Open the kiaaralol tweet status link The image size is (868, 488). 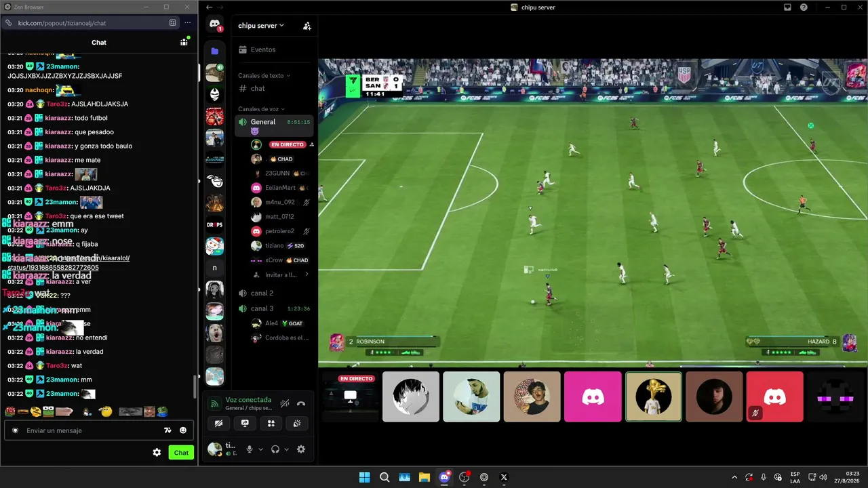click(x=68, y=263)
